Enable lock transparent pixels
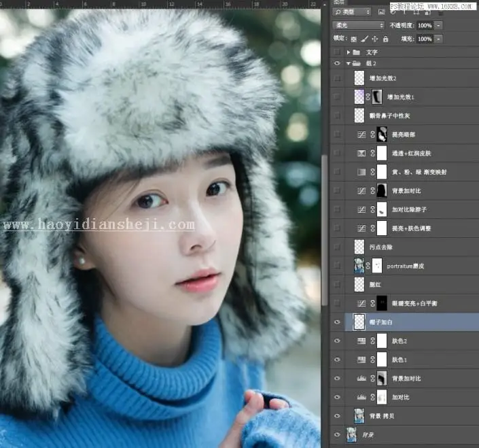The height and width of the screenshot is (448, 479). 353,39
